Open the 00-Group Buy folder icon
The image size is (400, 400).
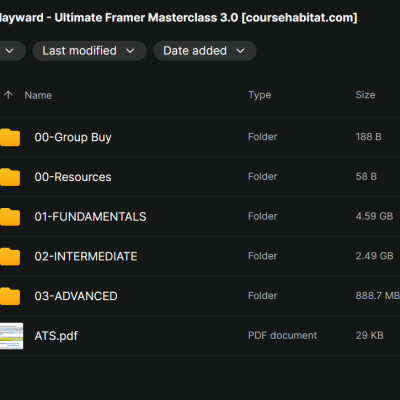click(x=10, y=137)
